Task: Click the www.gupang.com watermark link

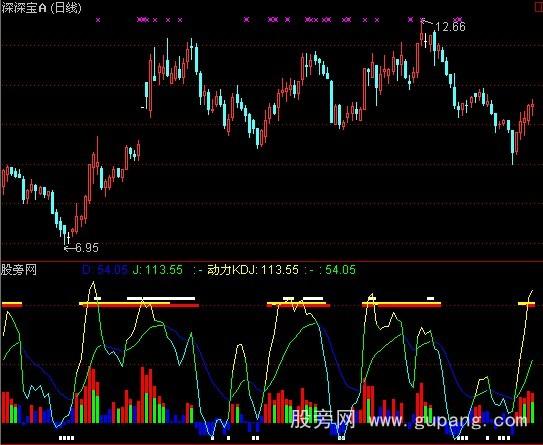Action: point(448,420)
